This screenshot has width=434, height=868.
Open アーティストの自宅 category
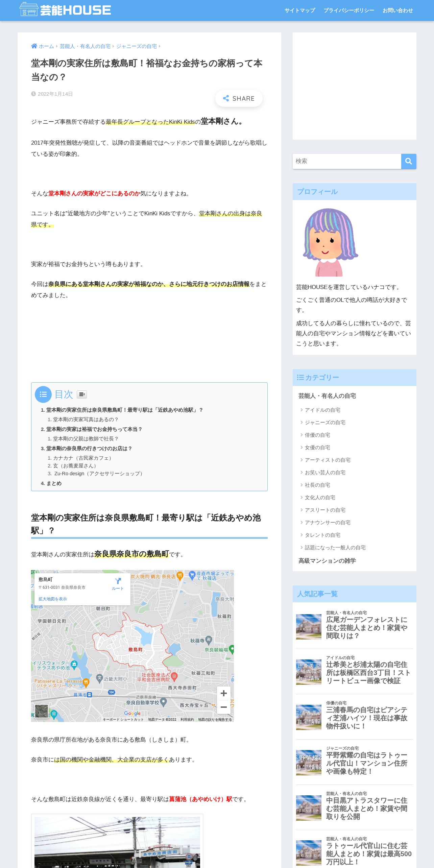[x=328, y=460]
